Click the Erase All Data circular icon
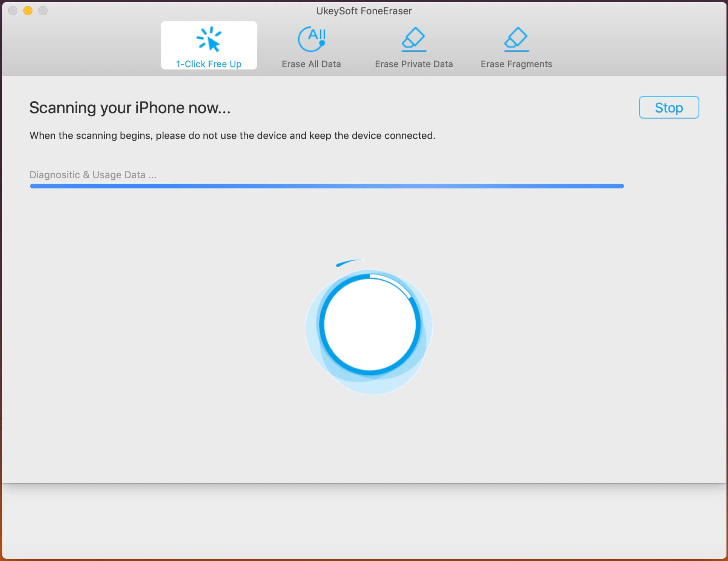Screen dimensions: 728x561 (312, 39)
